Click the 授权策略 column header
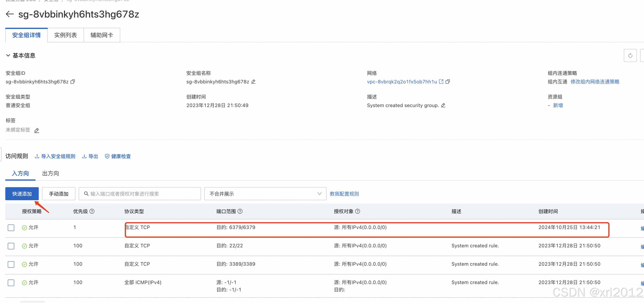Screen dimensions: 644x303 tap(32, 211)
